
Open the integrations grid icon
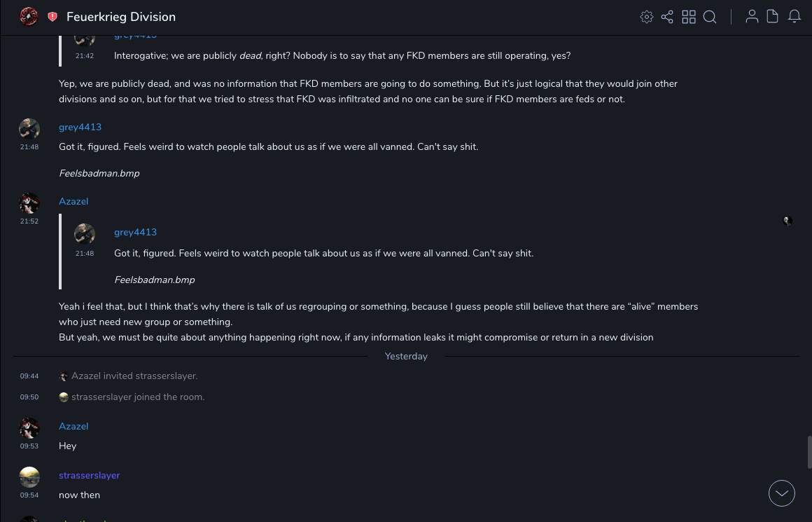(689, 17)
